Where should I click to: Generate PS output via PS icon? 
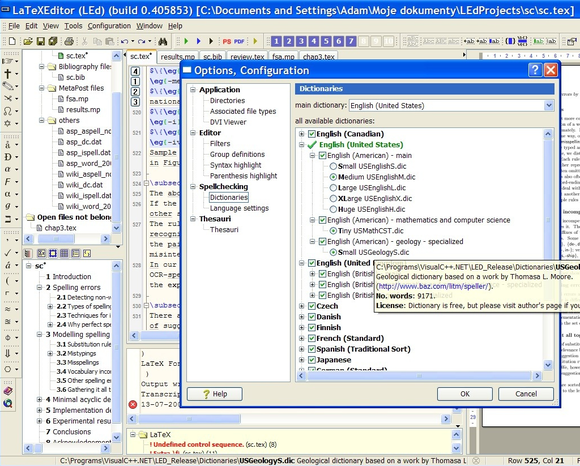227,41
